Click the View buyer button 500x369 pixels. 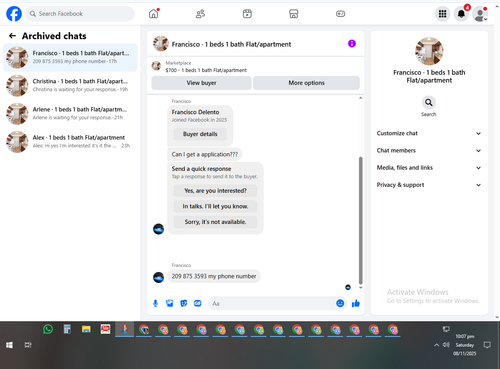[201, 83]
